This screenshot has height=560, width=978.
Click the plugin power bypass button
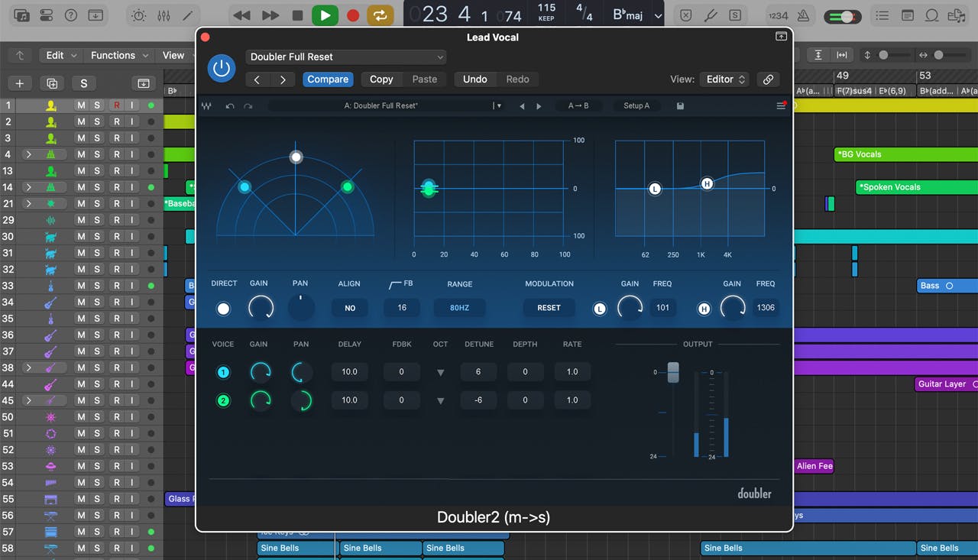[222, 69]
